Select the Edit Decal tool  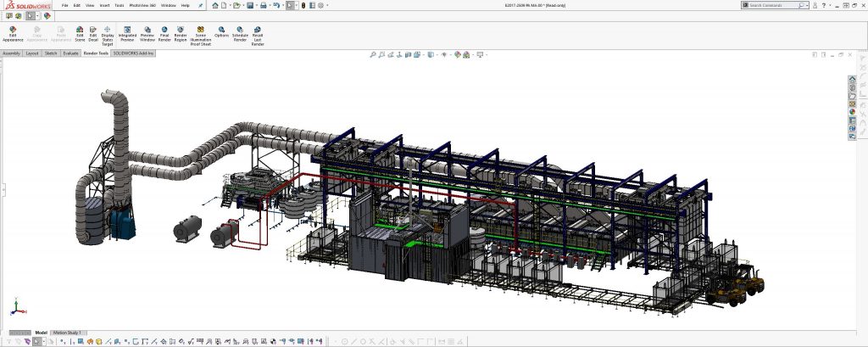[93, 33]
